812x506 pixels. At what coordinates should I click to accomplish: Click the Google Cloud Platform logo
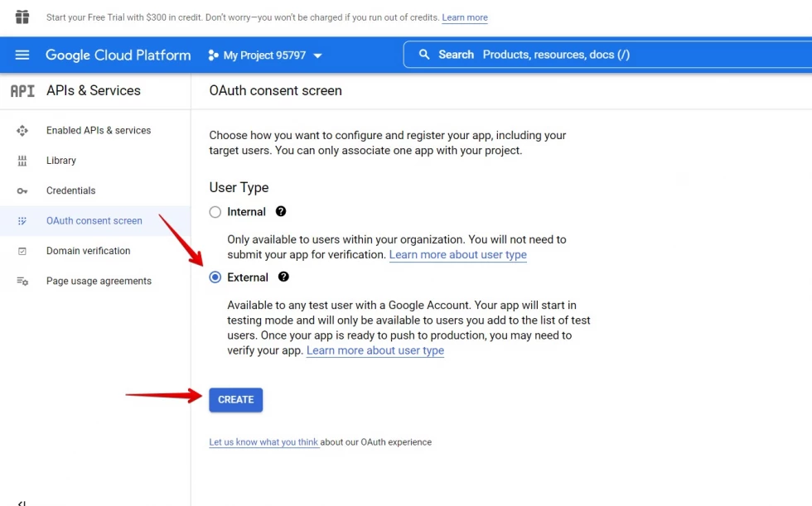coord(118,55)
